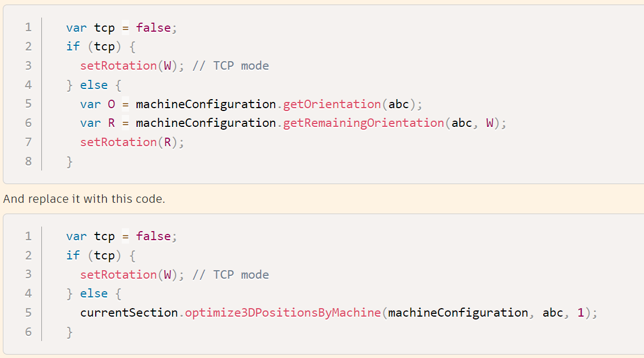This screenshot has height=358, width=644.
Task: Click 'var R' declaration in first block
Action: click(x=98, y=123)
